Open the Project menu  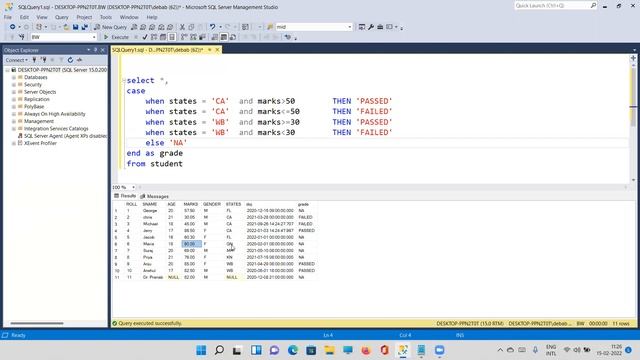pos(84,17)
